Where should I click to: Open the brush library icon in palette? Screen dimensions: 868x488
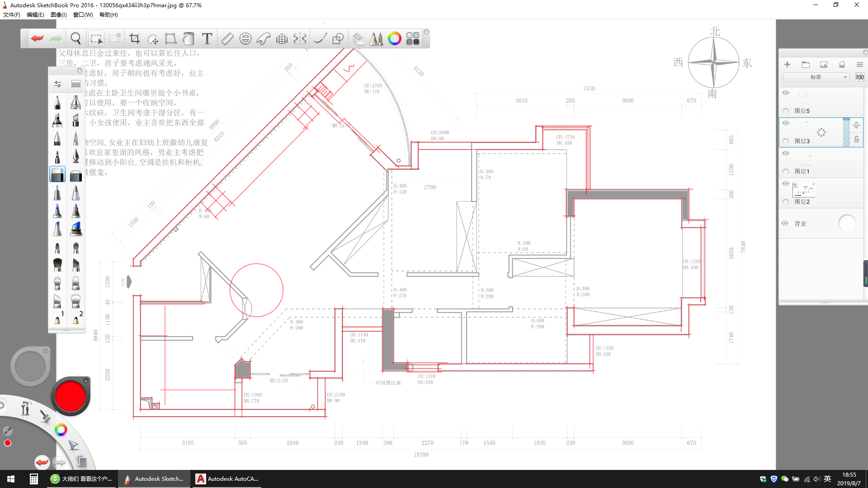(x=76, y=84)
